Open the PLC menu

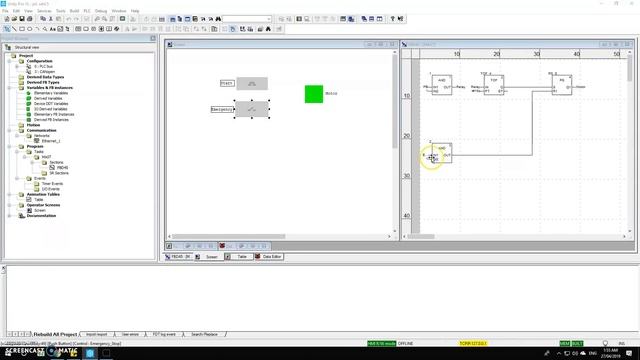(x=87, y=11)
